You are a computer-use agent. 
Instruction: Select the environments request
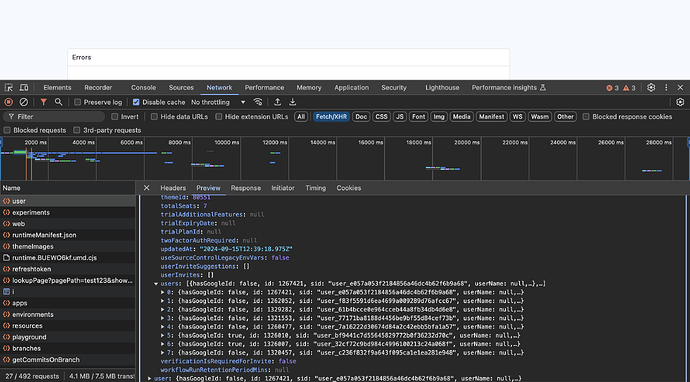[68, 315]
